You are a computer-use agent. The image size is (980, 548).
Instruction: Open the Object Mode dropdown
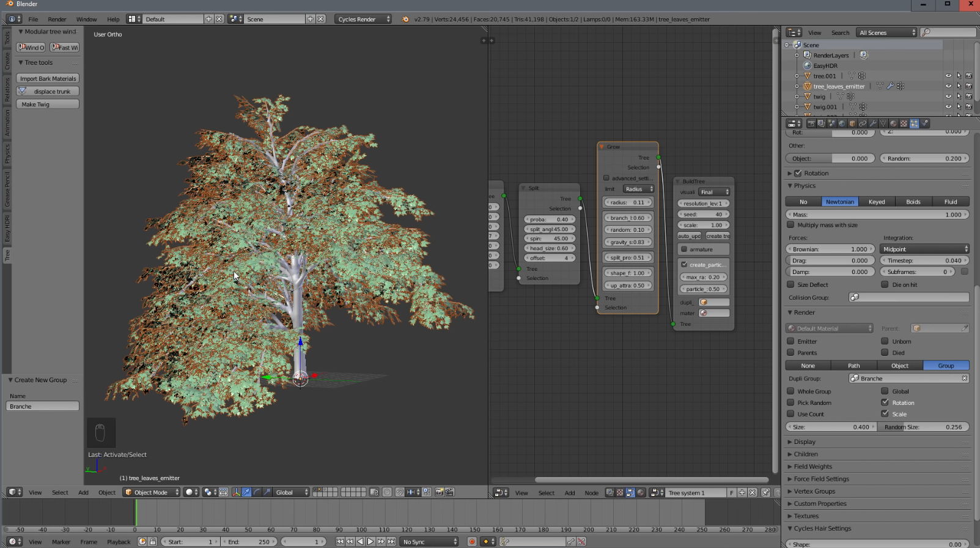pos(152,492)
